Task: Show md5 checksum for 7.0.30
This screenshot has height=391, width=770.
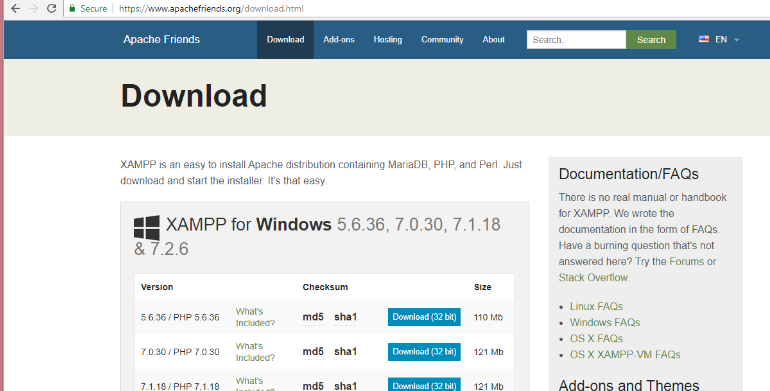Action: [313, 351]
